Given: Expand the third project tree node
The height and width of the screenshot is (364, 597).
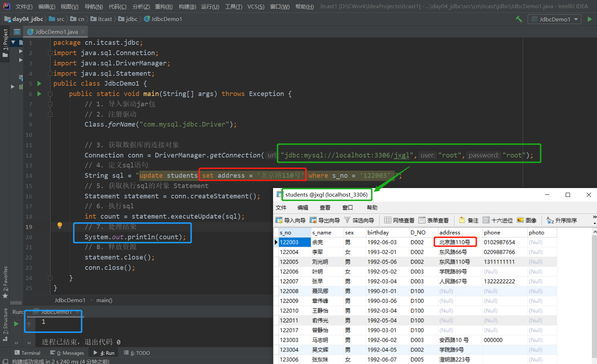Looking at the screenshot, I should [x=21, y=60].
